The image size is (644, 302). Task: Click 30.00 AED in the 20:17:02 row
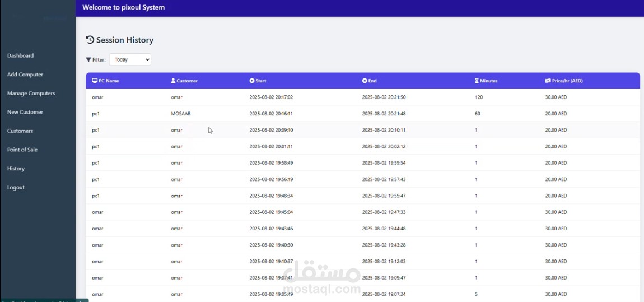pos(556,97)
